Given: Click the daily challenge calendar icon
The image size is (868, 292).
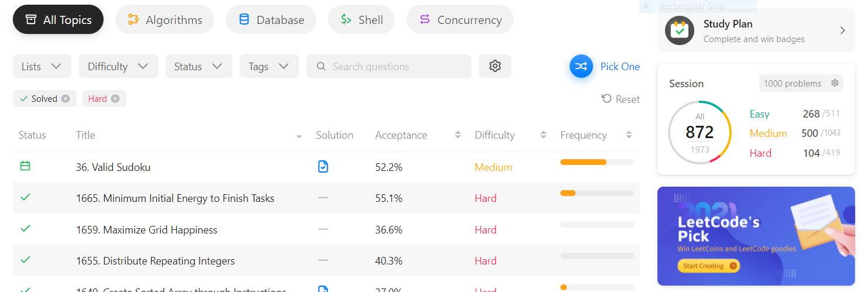Looking at the screenshot, I should click(x=25, y=166).
